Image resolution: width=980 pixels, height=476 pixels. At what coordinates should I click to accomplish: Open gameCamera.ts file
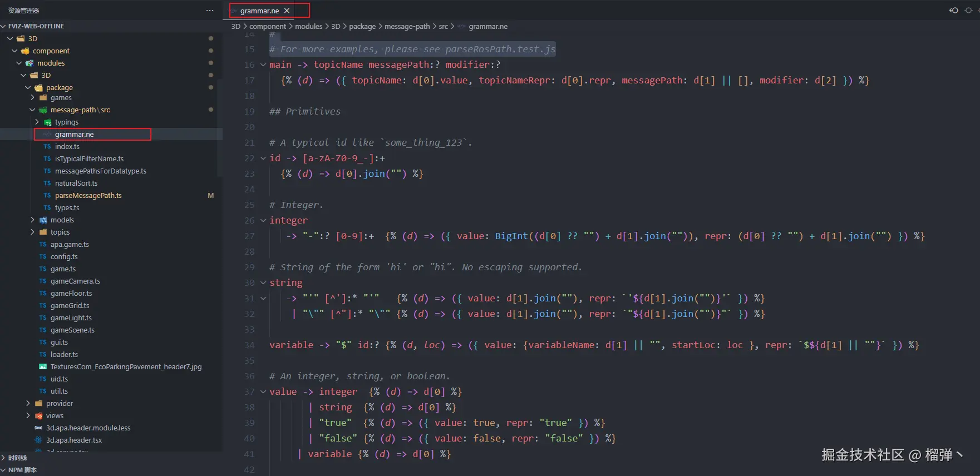[75, 281]
